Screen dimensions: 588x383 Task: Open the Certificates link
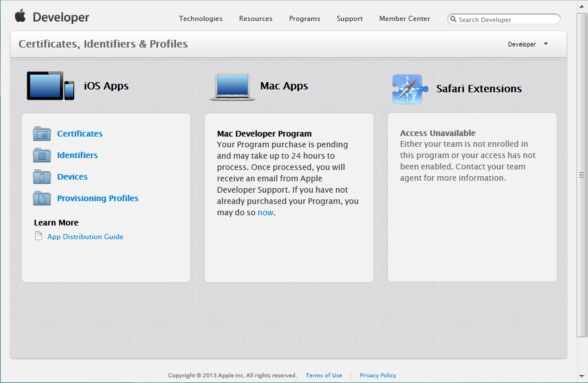[x=80, y=134]
